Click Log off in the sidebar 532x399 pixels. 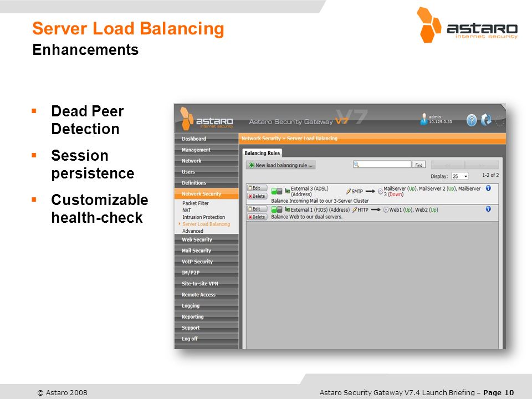206,339
